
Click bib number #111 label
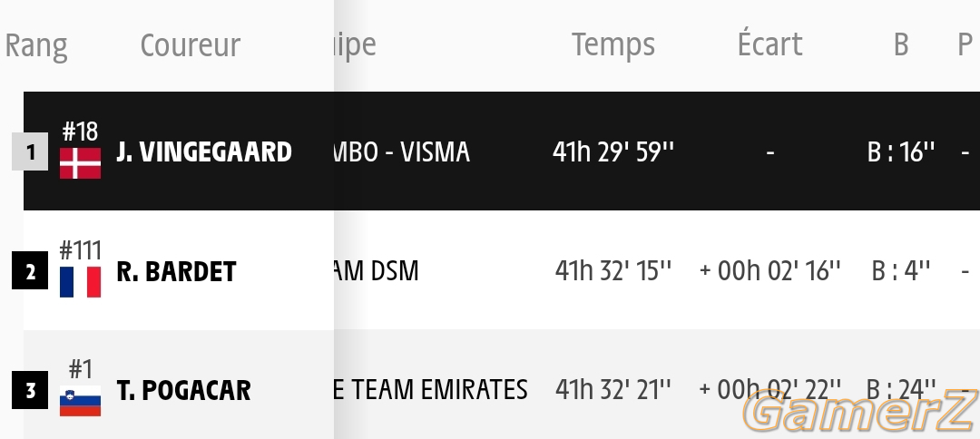tap(80, 250)
